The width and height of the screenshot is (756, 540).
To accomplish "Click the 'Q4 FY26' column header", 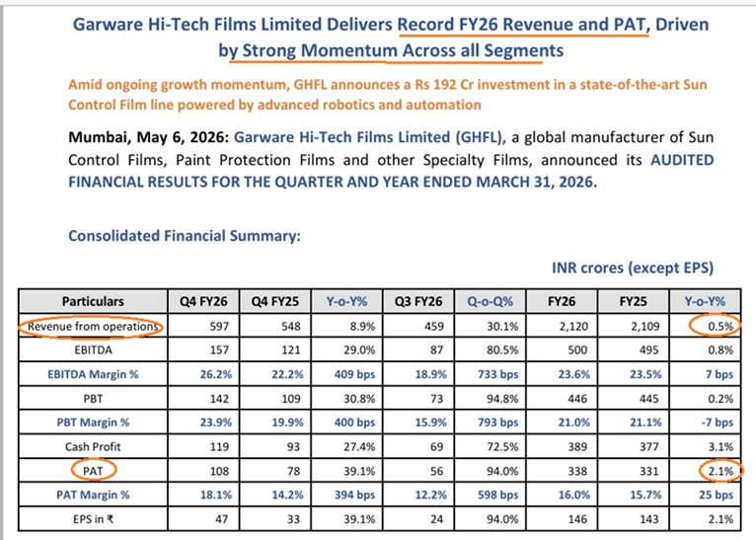I will [203, 301].
